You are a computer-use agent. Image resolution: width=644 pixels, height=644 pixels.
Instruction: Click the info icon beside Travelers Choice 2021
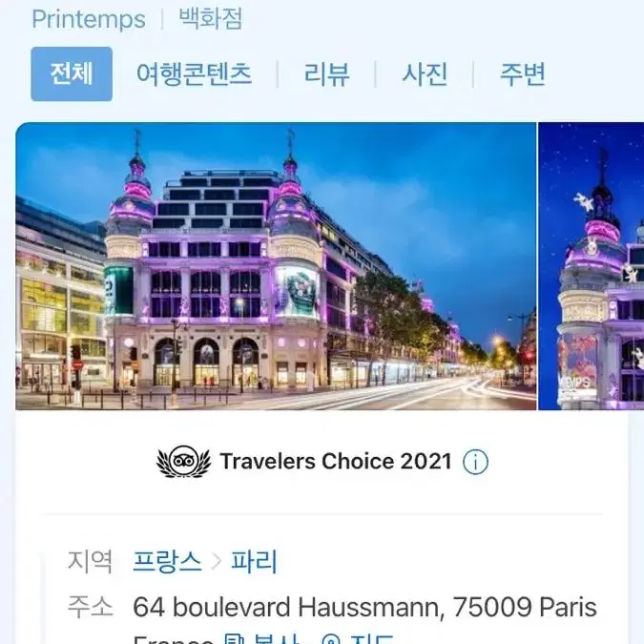(x=475, y=462)
